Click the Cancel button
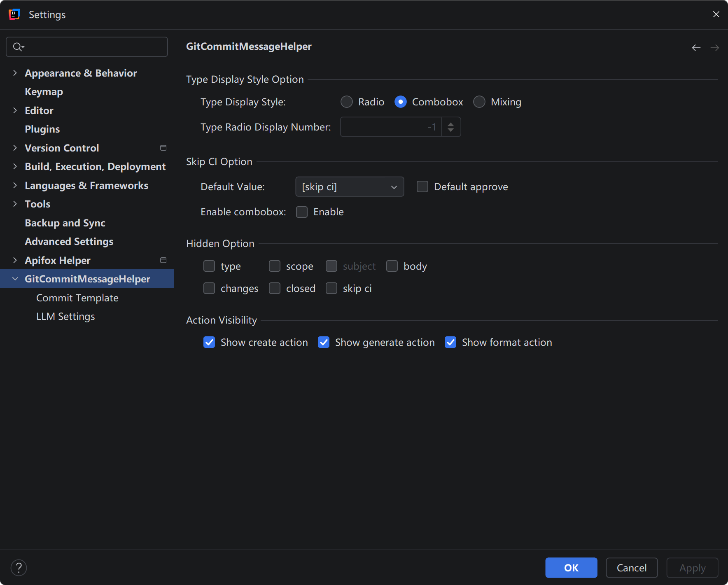This screenshot has width=728, height=585. 632,568
